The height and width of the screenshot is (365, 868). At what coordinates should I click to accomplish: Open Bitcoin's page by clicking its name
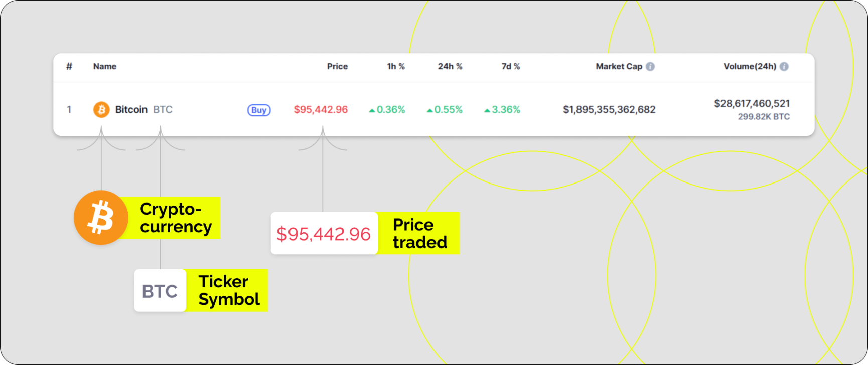[131, 109]
